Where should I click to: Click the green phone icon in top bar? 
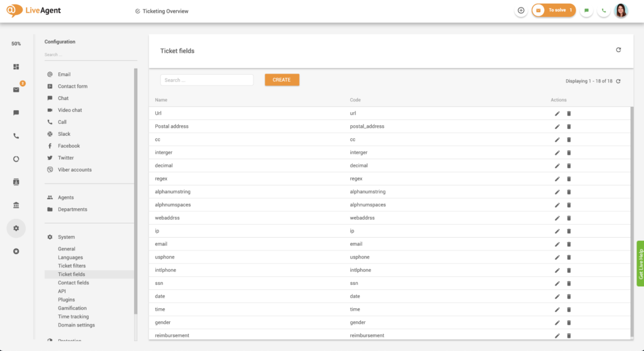[x=604, y=11]
